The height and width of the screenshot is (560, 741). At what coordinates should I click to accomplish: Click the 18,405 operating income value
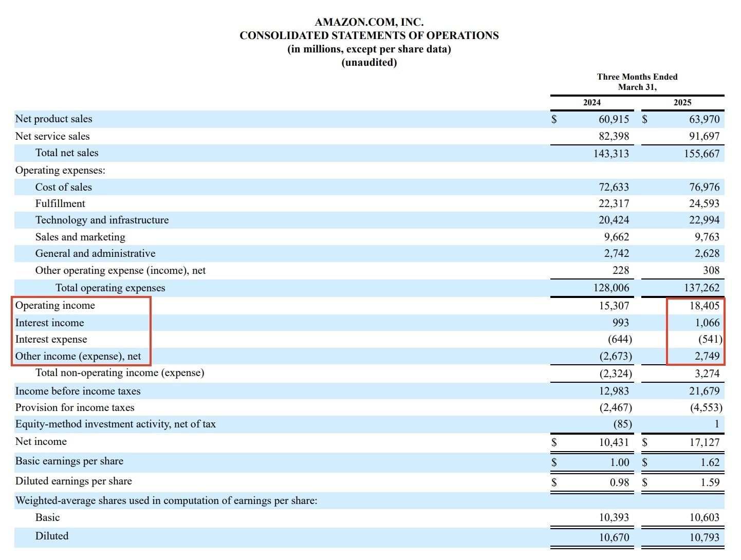point(704,306)
